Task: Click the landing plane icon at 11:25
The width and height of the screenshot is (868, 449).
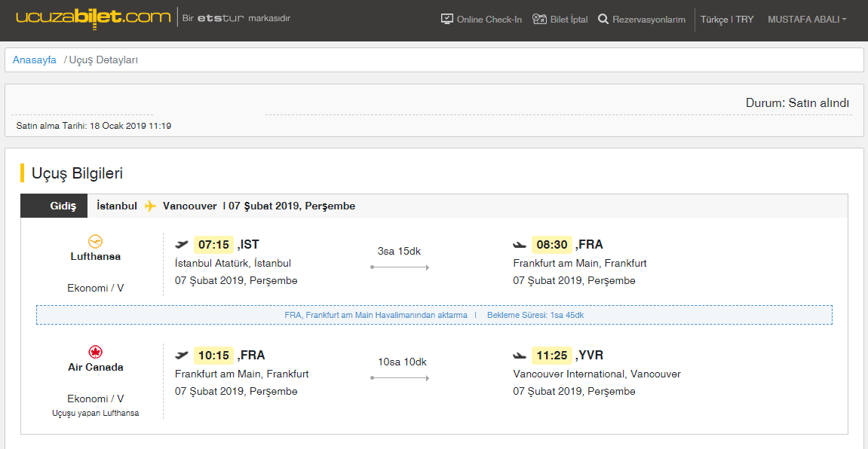Action: 520,356
